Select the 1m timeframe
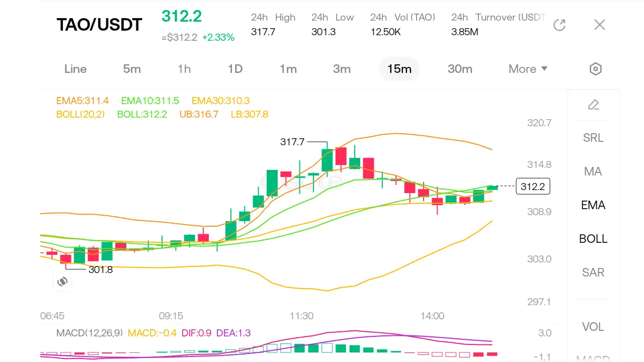The height and width of the screenshot is (362, 644). click(x=288, y=69)
